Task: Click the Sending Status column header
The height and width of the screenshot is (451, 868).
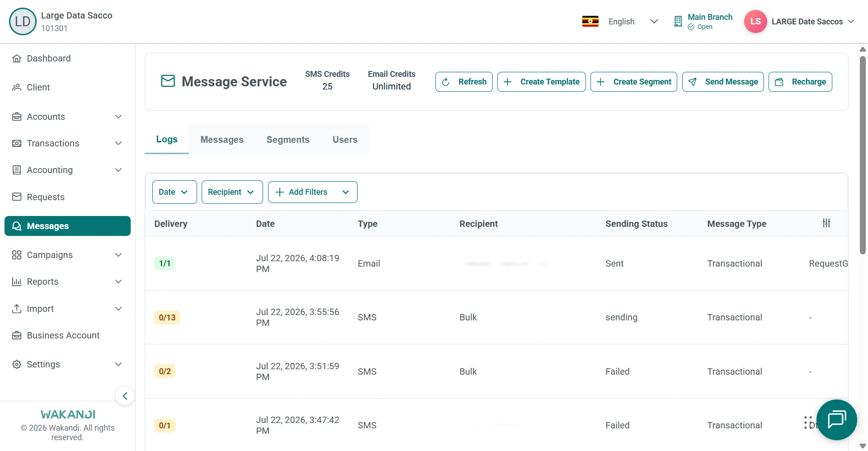Action: 637,224
